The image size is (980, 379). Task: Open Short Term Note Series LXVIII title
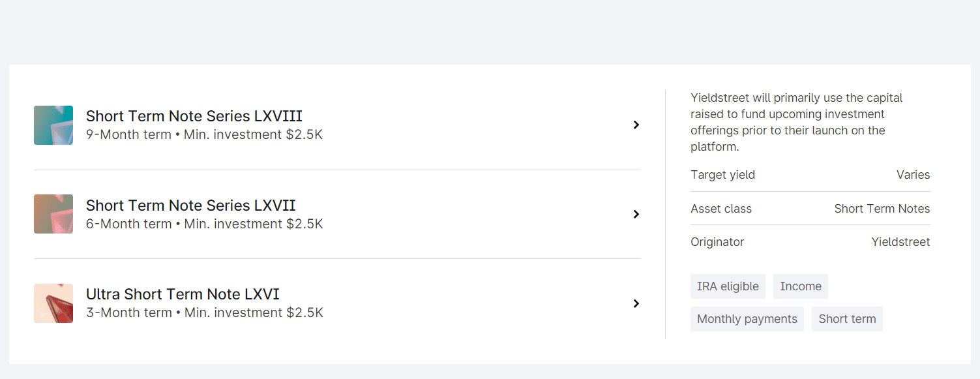click(x=194, y=116)
